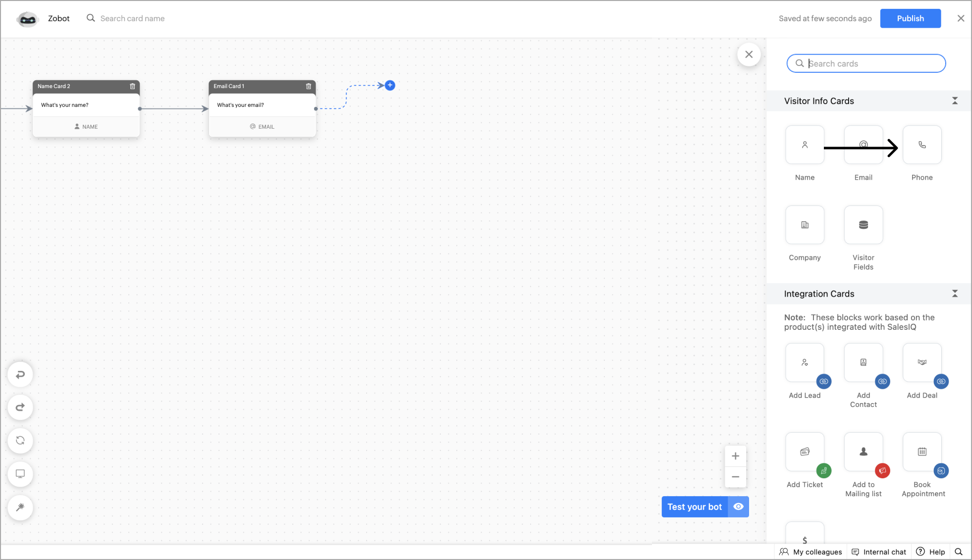Image resolution: width=972 pixels, height=560 pixels.
Task: Collapse the Visitor Info Cards section
Action: (x=955, y=101)
